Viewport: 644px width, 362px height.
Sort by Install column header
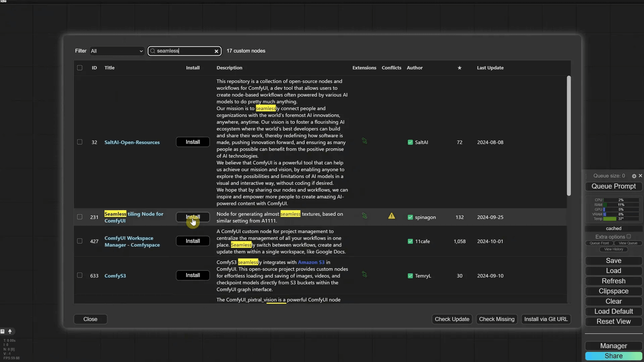193,68
